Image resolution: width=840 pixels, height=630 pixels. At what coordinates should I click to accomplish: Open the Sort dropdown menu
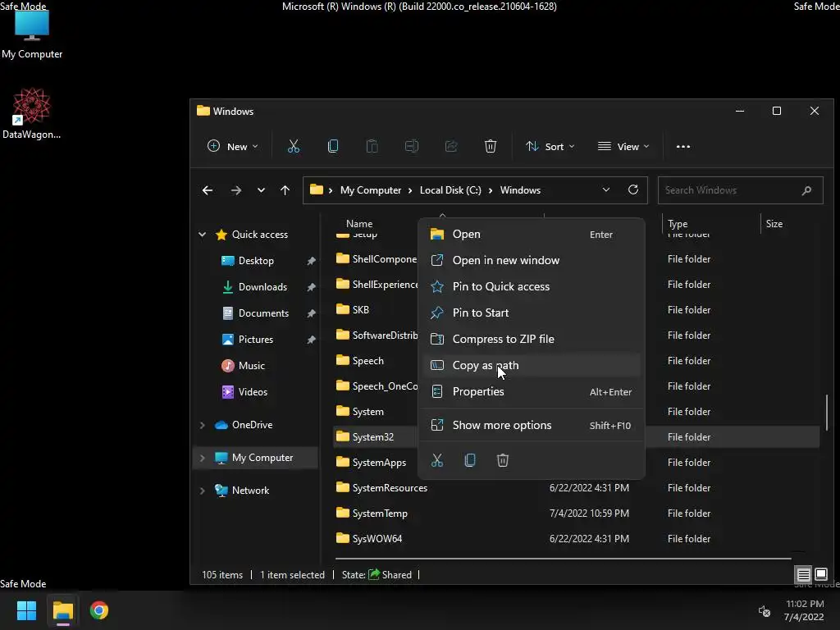pos(550,146)
